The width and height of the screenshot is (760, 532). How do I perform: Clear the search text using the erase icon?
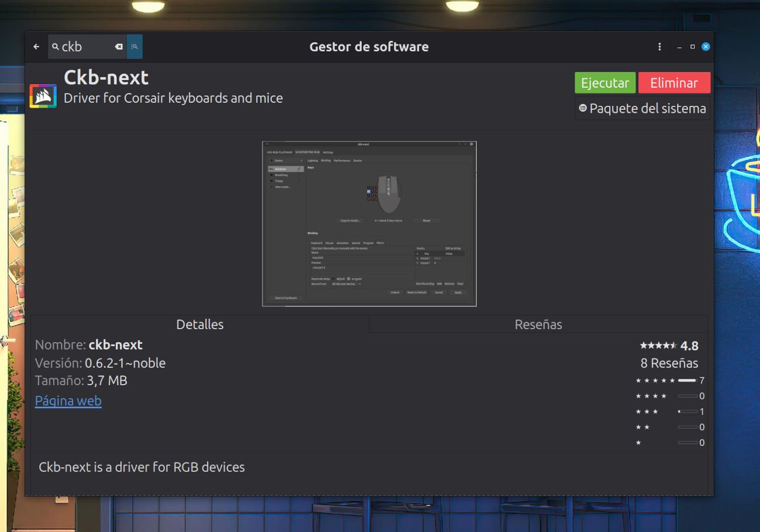tap(119, 46)
